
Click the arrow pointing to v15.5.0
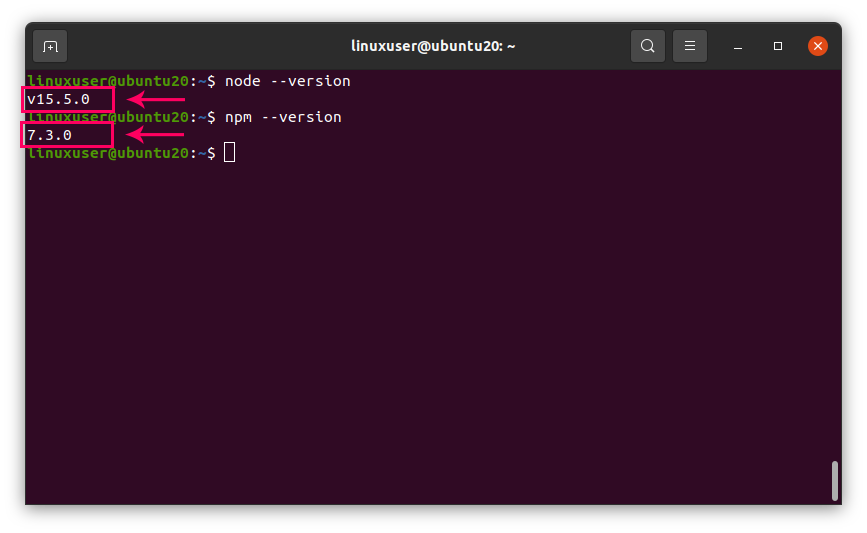tap(156, 99)
